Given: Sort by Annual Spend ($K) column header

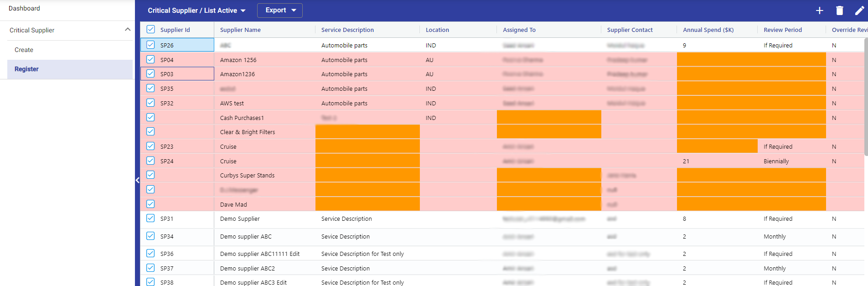Looking at the screenshot, I should tap(708, 30).
